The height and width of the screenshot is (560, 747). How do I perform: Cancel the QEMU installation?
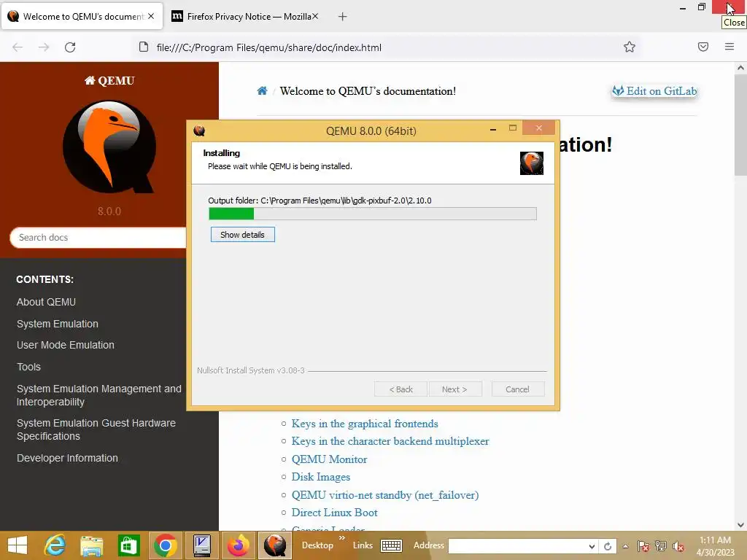(x=517, y=389)
